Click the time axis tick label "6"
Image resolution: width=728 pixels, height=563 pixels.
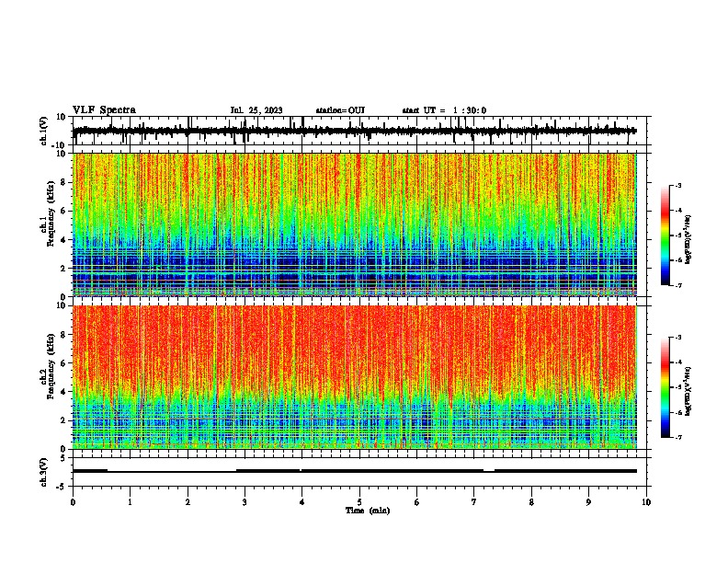pos(417,502)
